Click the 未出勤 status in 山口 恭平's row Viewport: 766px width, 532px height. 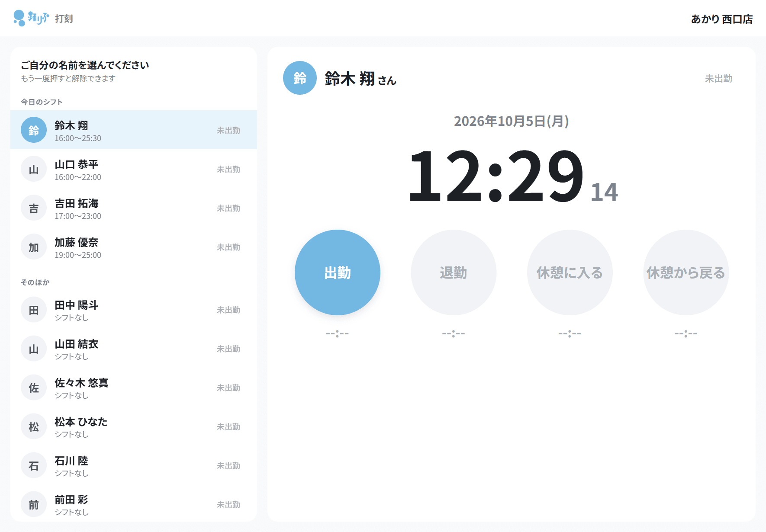click(229, 169)
